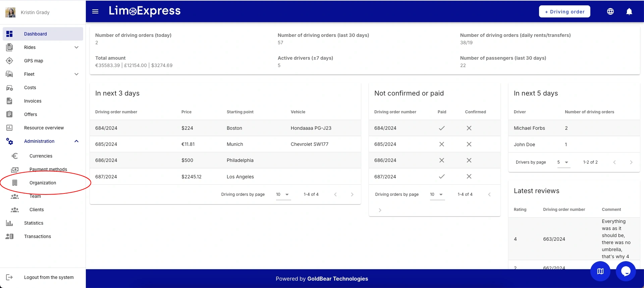Screen dimensions: 644x288
Task: Collapse the Administration section
Action: click(76, 141)
